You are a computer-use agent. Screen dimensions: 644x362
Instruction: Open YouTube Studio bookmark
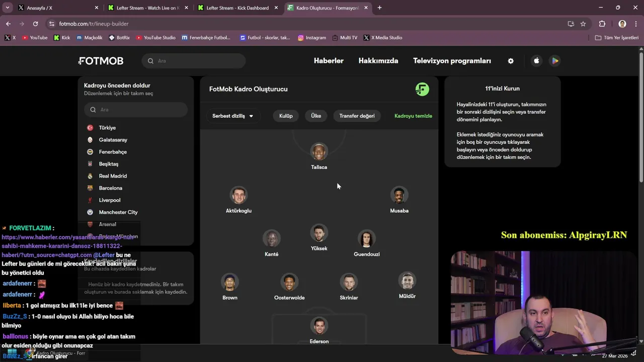pos(156,38)
